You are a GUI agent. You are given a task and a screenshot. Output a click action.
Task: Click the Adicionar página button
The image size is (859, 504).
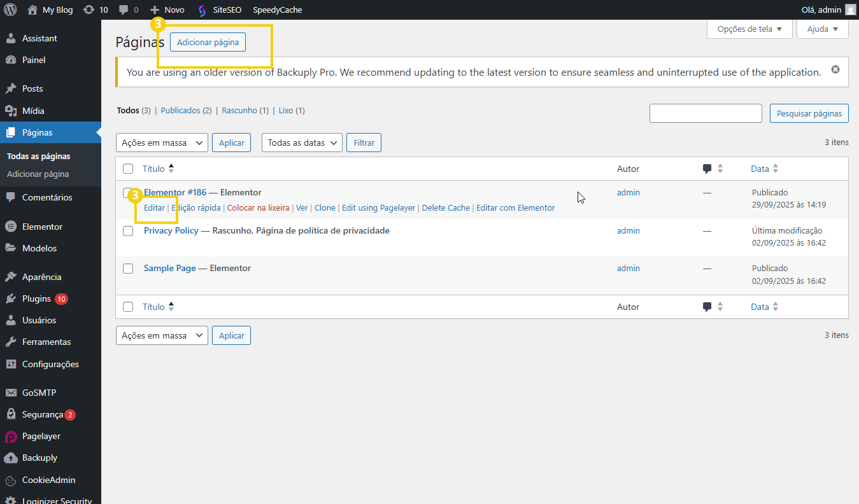pos(208,43)
